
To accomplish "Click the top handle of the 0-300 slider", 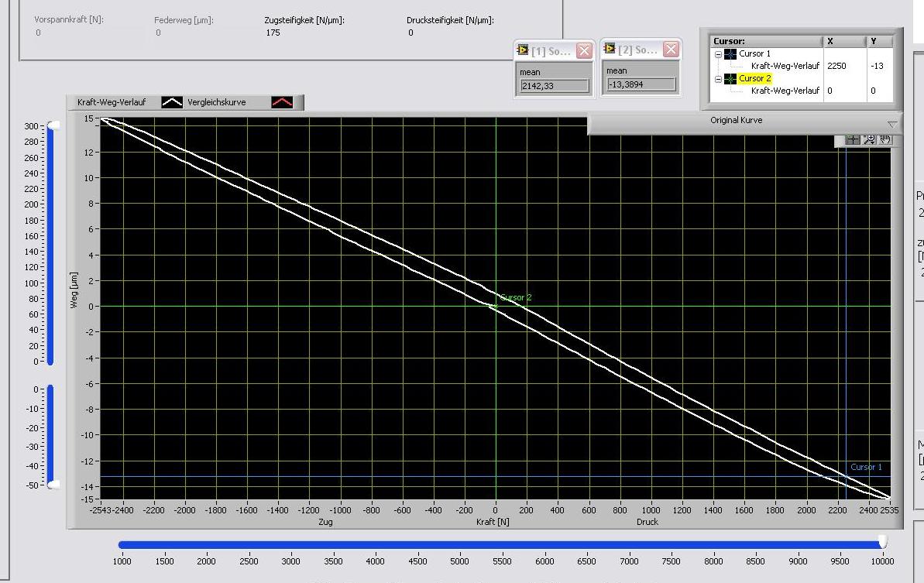I will point(53,125).
